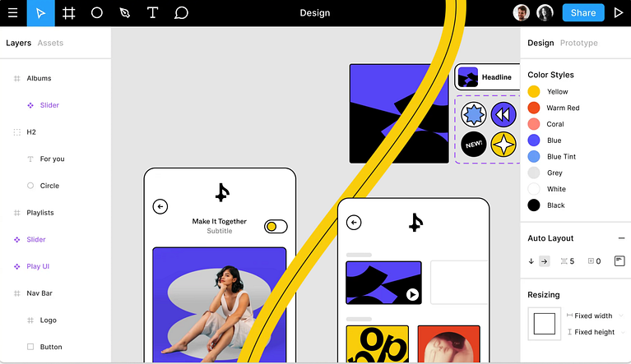Click the Play UI component icon
631x364 pixels.
coord(17,266)
